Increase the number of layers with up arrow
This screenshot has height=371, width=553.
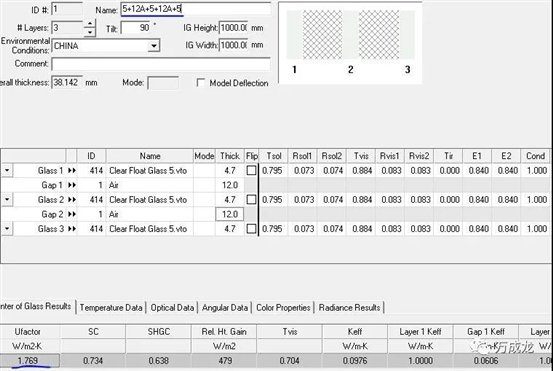tap(90, 24)
